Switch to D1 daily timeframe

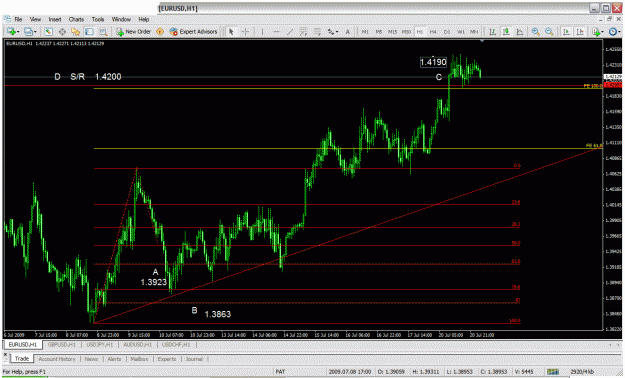(447, 32)
